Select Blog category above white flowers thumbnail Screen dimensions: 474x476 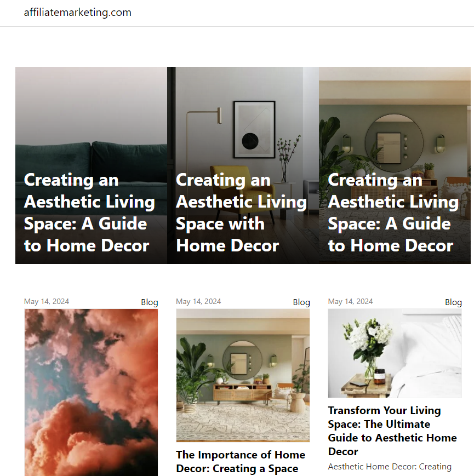click(453, 302)
